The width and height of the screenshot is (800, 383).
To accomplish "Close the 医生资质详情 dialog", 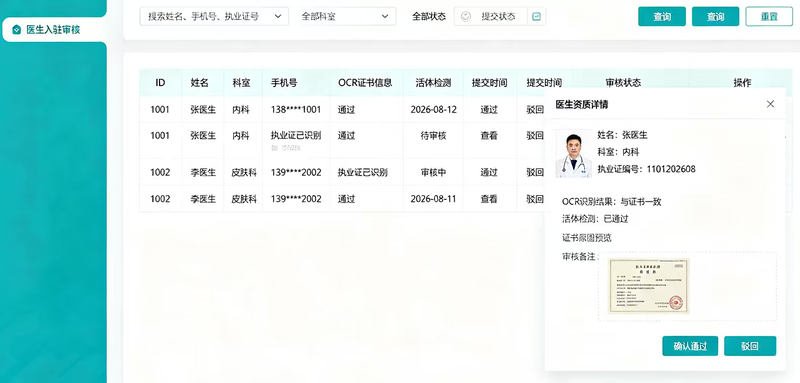I will click(770, 104).
